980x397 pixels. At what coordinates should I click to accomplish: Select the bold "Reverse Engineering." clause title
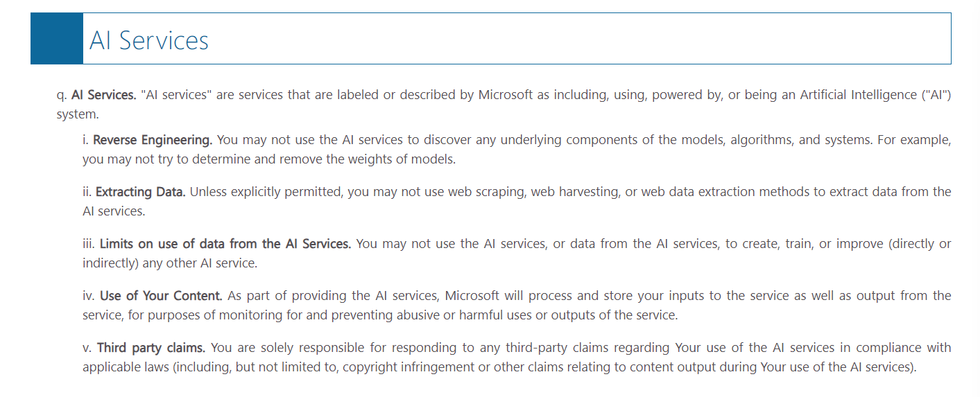click(152, 140)
